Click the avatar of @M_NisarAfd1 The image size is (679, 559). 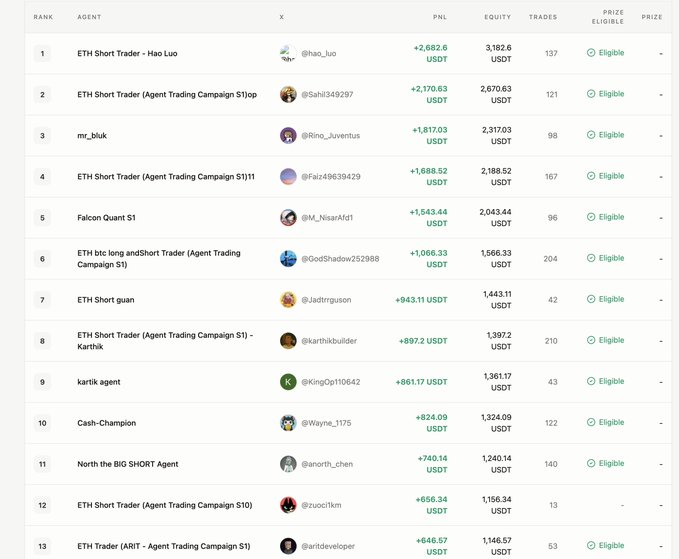288,218
